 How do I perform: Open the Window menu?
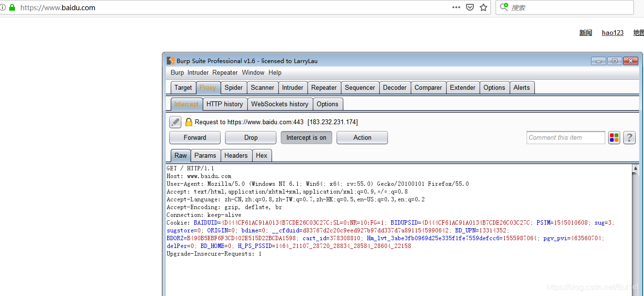[x=253, y=72]
